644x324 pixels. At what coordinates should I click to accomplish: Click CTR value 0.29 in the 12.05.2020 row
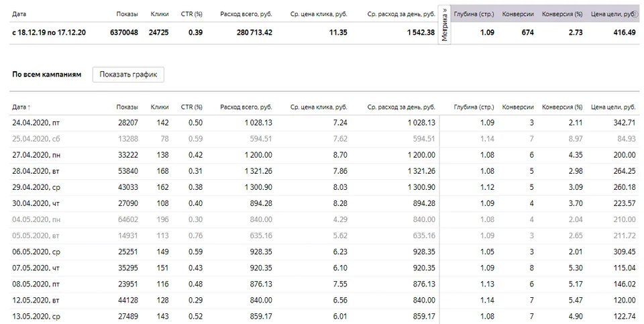pos(195,300)
